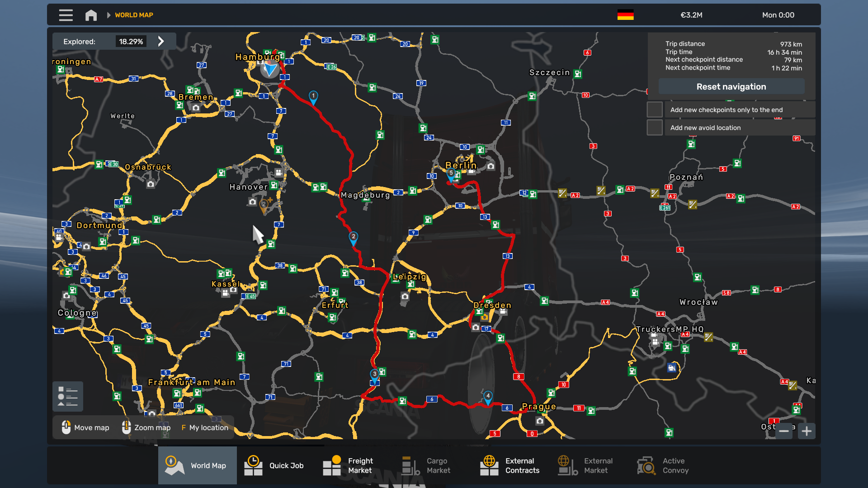Viewport: 868px width, 488px height.
Task: Select the World Map tab
Action: click(198, 465)
